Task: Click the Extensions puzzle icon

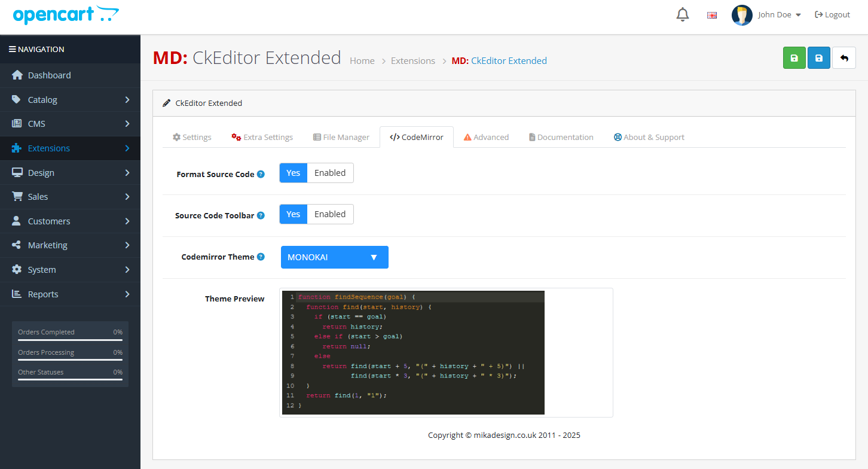Action: [x=17, y=148]
